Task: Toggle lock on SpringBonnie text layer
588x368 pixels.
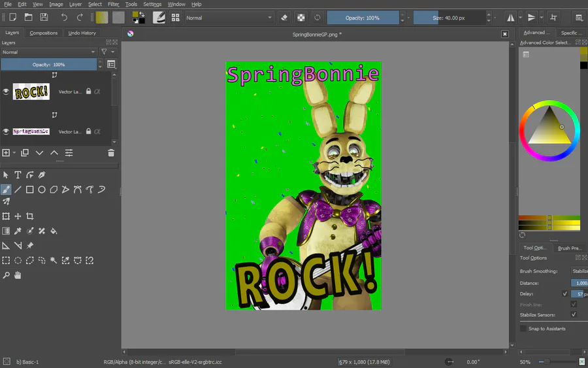Action: 88,131
